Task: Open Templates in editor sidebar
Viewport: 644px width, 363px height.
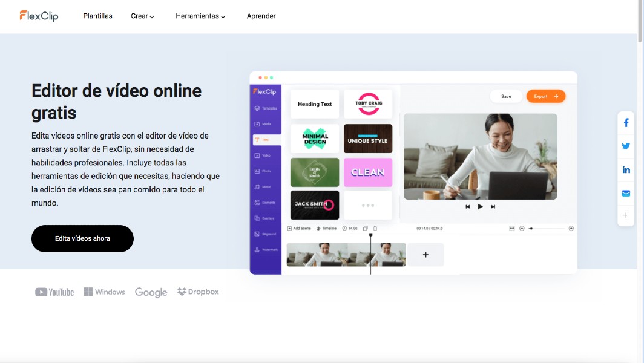Action: (266, 108)
